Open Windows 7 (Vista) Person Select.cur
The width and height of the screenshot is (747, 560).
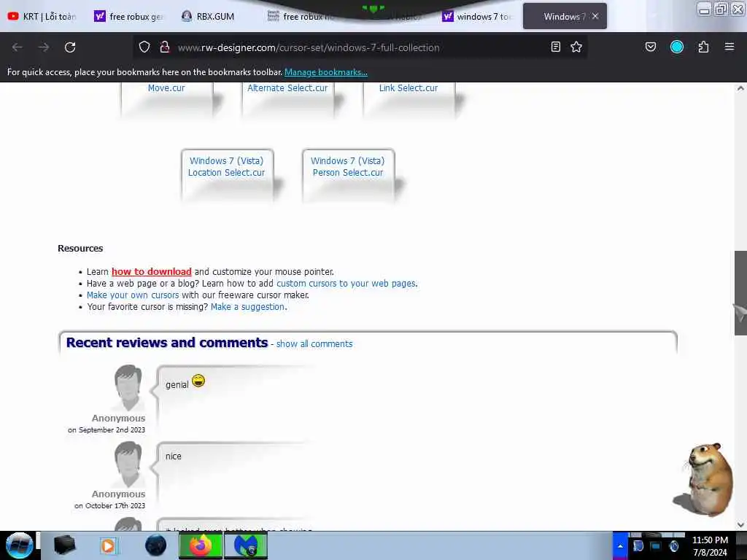click(348, 167)
